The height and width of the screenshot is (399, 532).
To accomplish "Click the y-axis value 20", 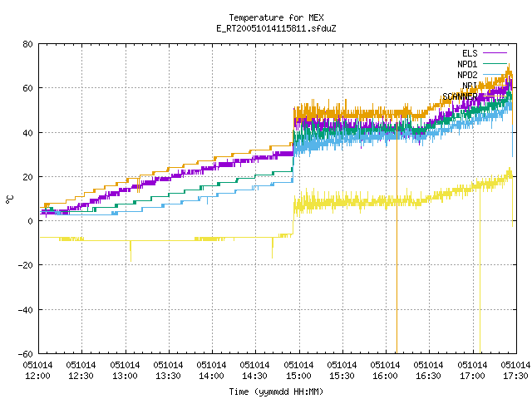I will (27, 177).
